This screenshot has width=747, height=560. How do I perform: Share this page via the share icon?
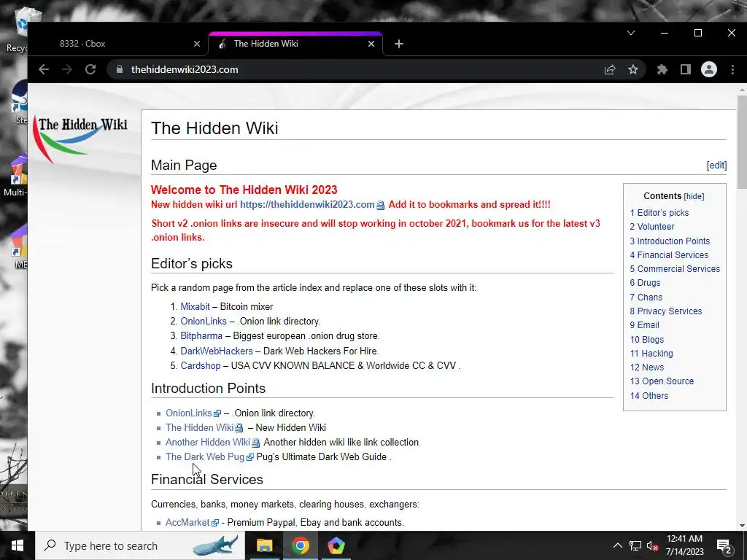610,69
